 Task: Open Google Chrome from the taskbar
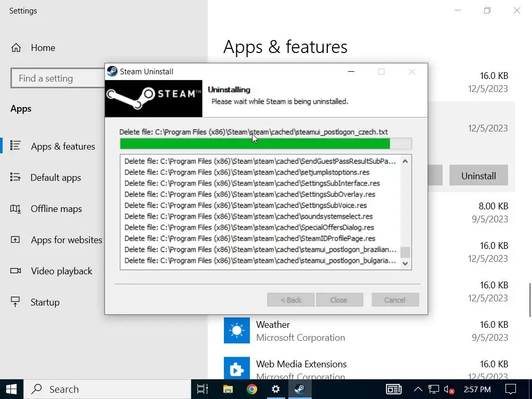click(252, 389)
